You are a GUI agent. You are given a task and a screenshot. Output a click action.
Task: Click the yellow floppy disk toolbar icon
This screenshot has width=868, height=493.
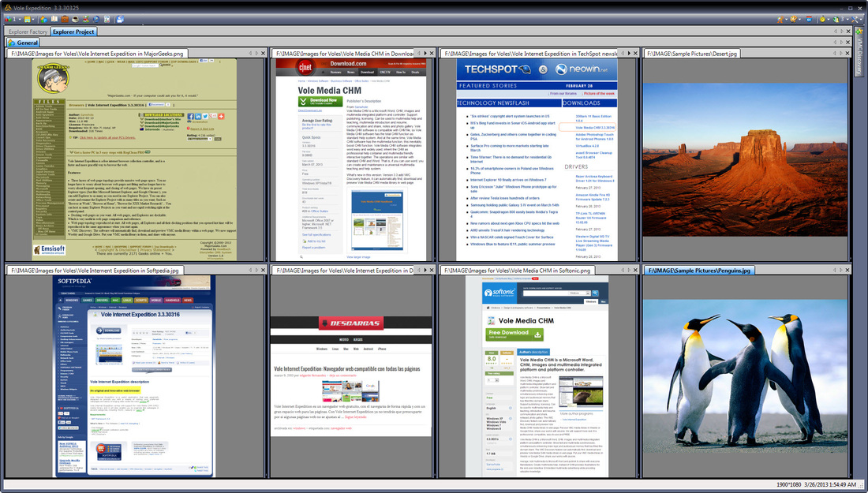click(x=27, y=20)
